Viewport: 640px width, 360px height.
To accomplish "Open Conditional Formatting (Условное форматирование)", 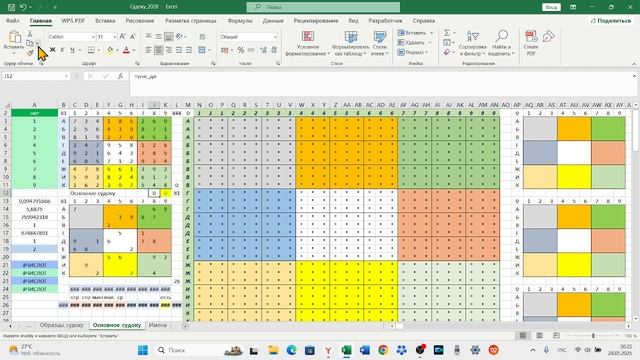I will 307,43.
